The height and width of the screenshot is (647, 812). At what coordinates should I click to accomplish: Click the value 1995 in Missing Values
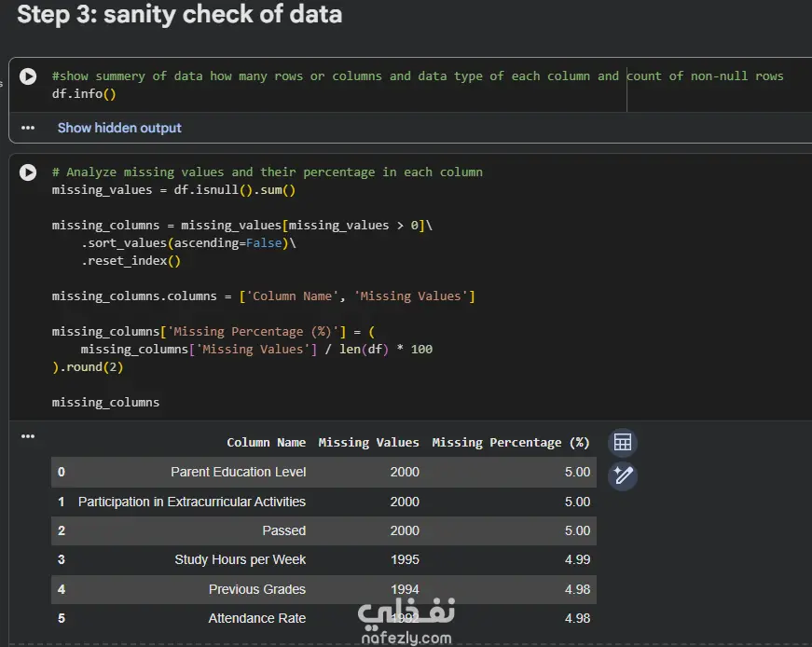tap(405, 559)
